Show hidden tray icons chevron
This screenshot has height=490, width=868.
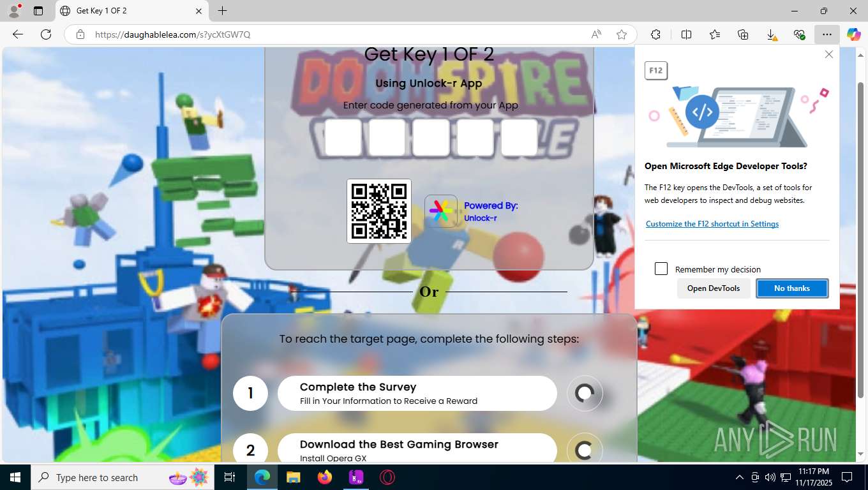tap(740, 477)
